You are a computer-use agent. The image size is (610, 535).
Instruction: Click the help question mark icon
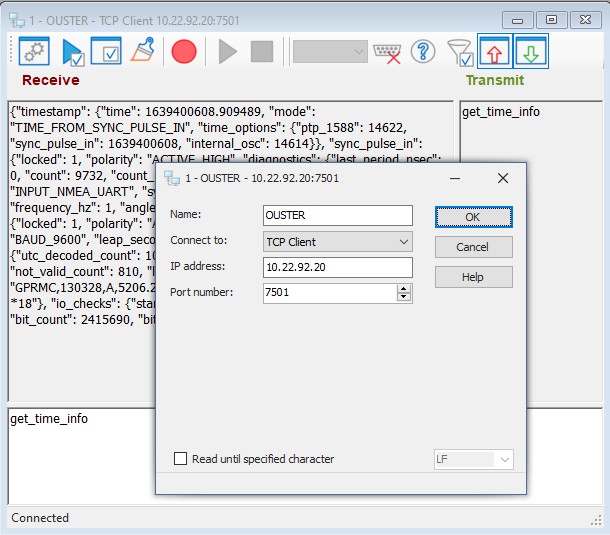[x=423, y=52]
